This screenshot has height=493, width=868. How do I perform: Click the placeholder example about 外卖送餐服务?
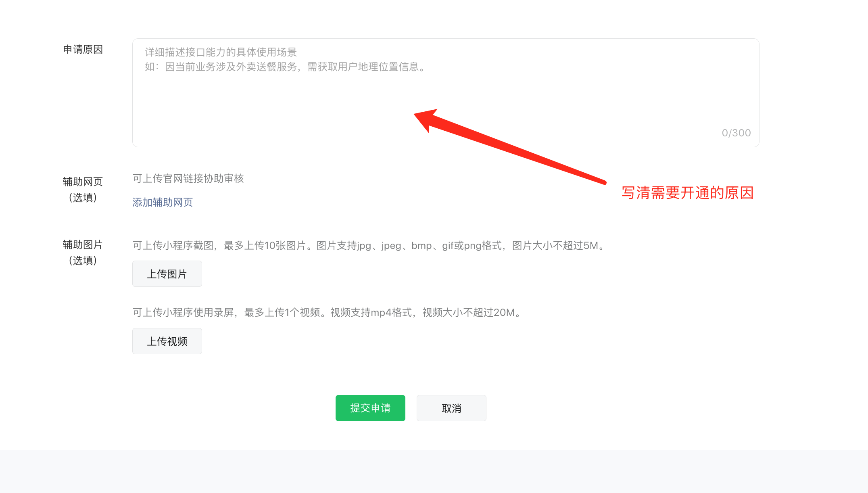[x=286, y=67]
